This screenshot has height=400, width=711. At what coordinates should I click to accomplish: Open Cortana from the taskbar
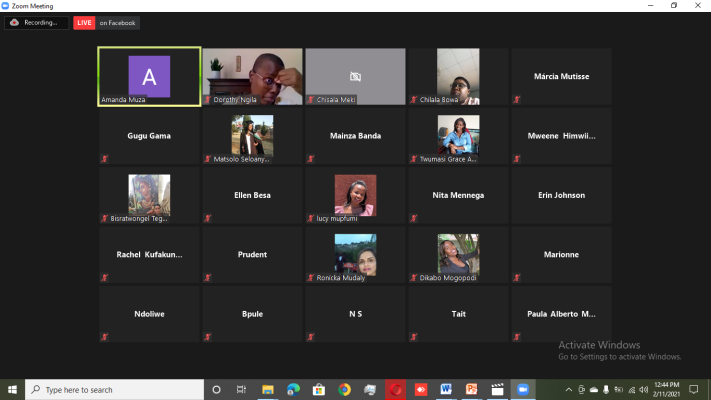click(x=216, y=389)
